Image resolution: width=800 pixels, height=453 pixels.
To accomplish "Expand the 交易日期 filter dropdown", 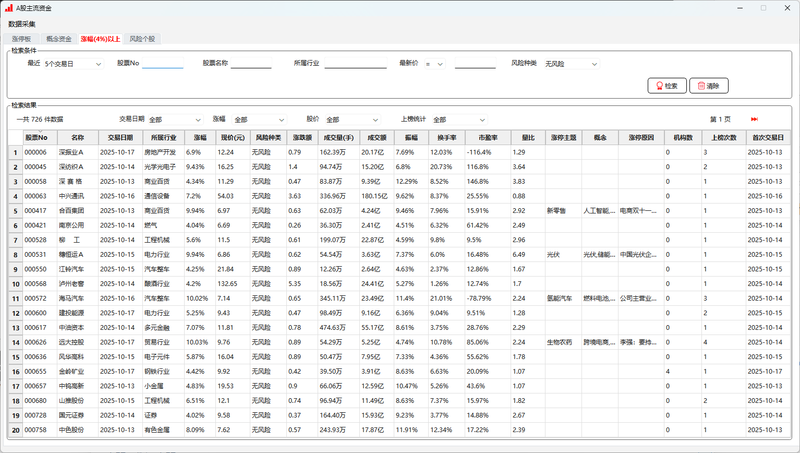I will click(x=172, y=119).
